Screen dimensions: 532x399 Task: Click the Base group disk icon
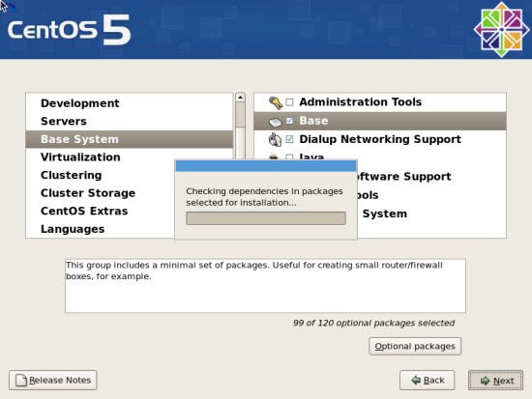coord(275,122)
